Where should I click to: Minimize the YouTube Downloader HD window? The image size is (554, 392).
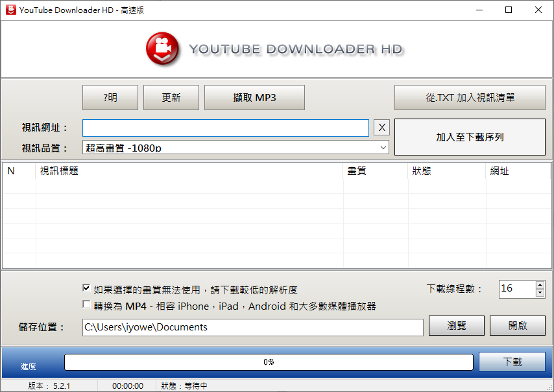tap(479, 10)
